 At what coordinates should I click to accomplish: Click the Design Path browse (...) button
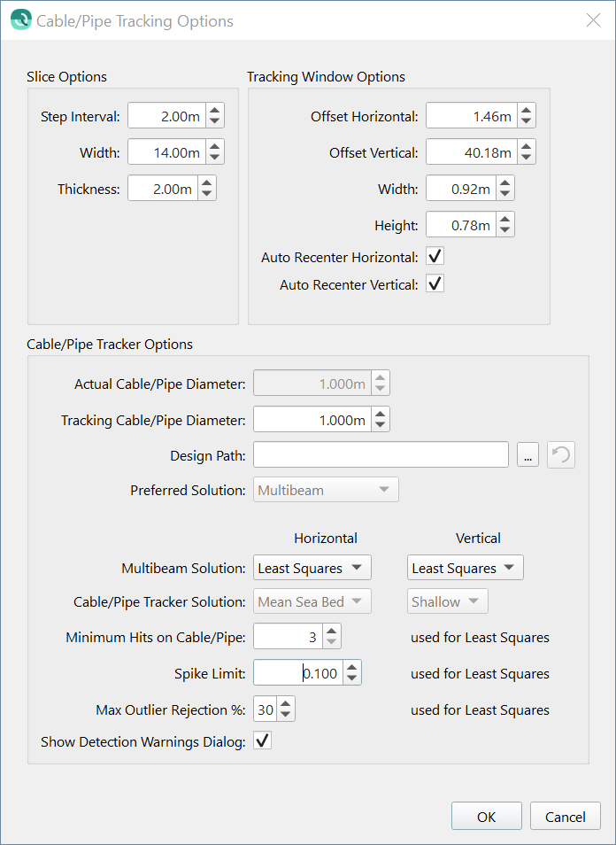[x=526, y=455]
